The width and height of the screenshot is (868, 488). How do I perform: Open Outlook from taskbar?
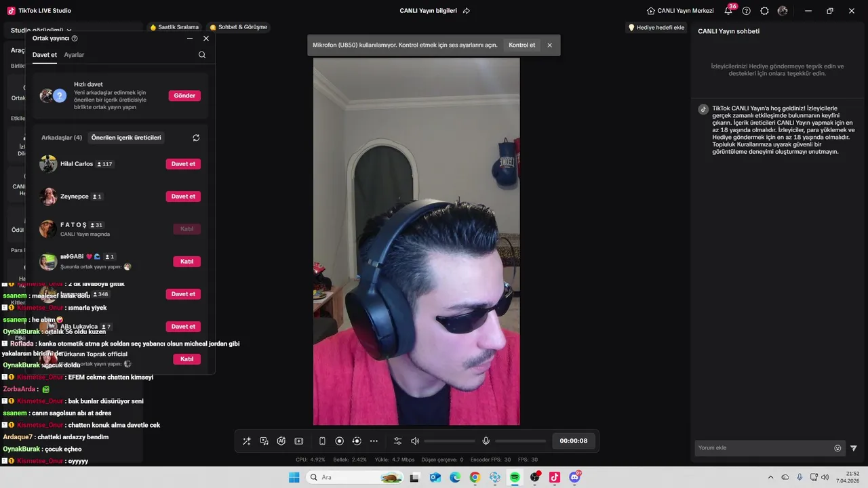(x=435, y=477)
